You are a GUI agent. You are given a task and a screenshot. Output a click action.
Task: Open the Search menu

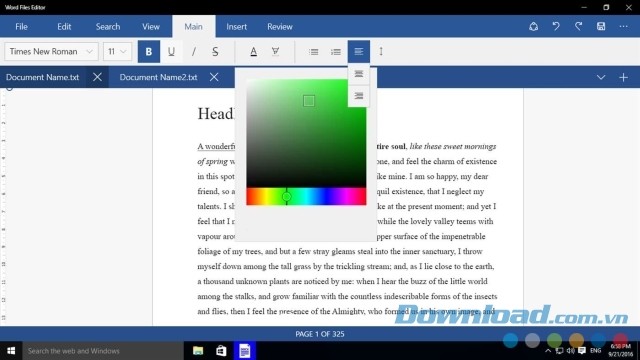click(x=108, y=27)
